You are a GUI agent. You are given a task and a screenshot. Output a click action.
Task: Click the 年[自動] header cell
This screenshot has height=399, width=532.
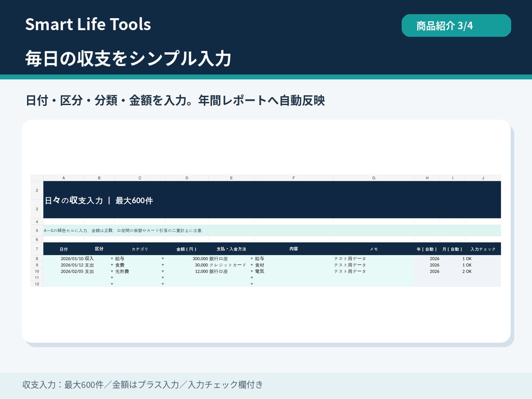click(427, 249)
